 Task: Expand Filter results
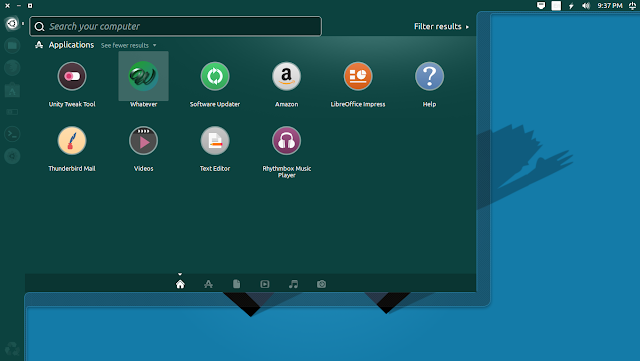pyautogui.click(x=441, y=27)
